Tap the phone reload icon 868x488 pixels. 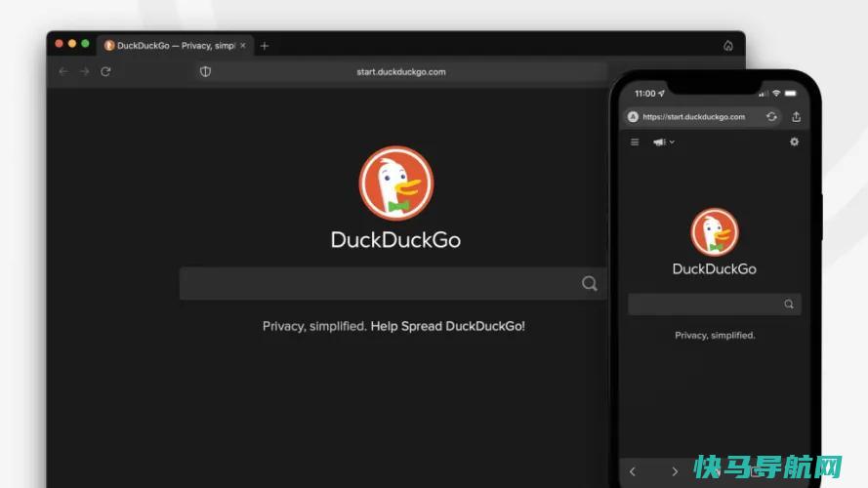tap(771, 117)
